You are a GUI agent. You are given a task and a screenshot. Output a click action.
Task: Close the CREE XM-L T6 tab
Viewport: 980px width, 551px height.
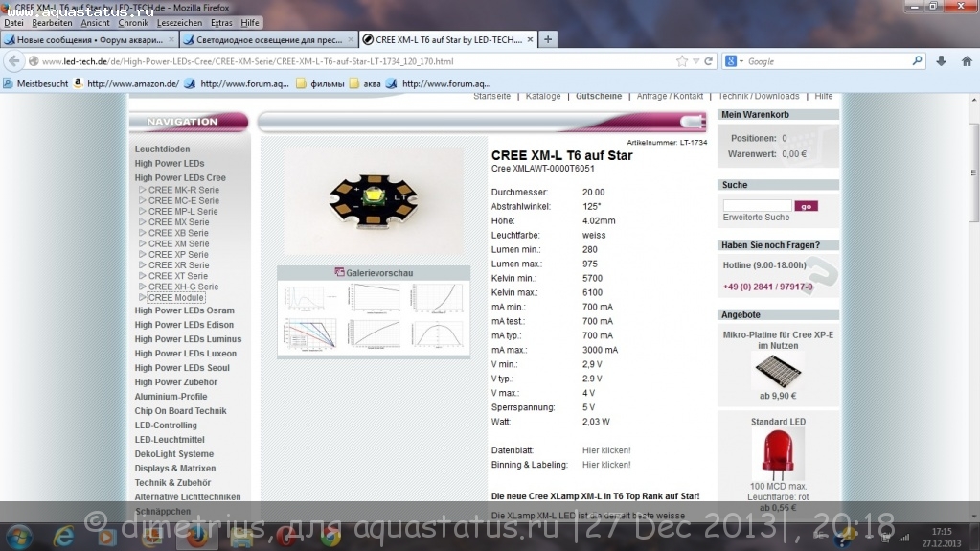tap(530, 39)
